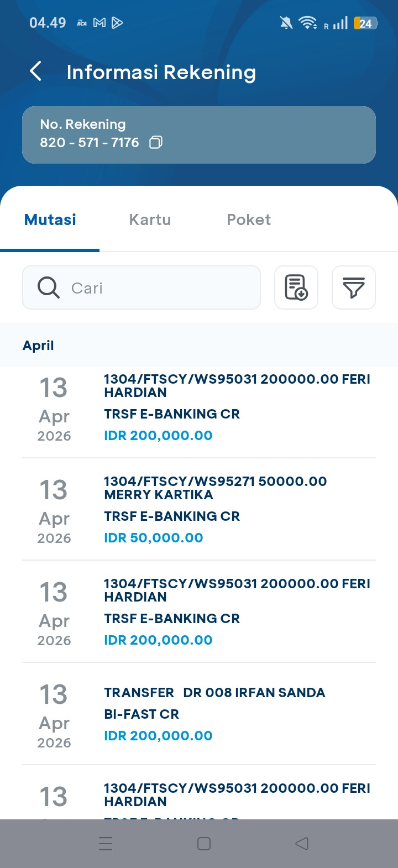Tap the IDR 200,000.00 amount under BI-FAST CR
This screenshot has width=398, height=868.
(x=158, y=736)
